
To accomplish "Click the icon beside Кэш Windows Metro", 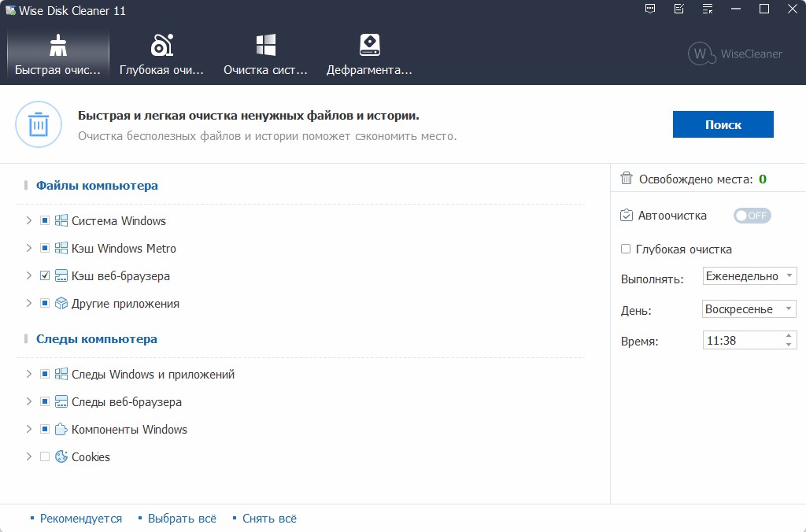I will coord(61,248).
